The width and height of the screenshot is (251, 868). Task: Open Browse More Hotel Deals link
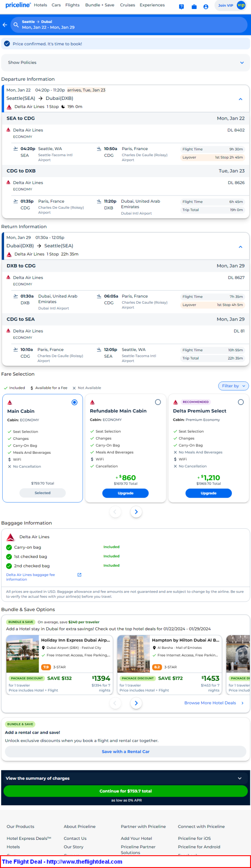pyautogui.click(x=210, y=703)
